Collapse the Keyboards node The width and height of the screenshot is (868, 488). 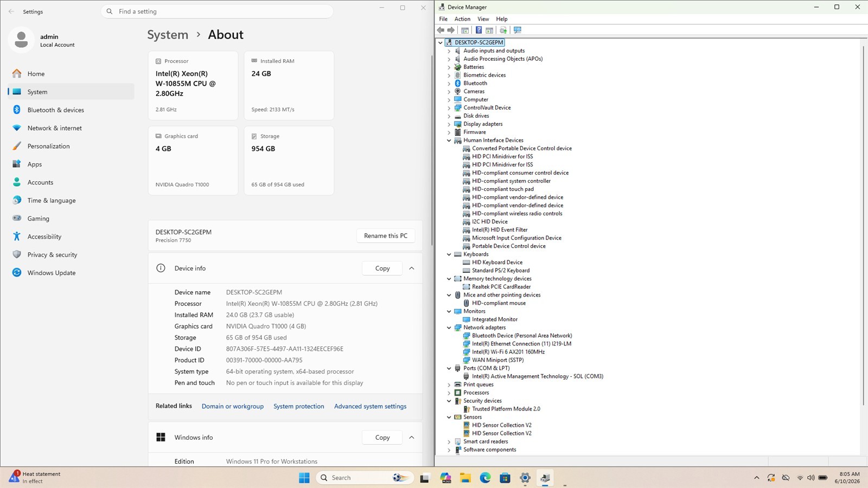point(449,254)
